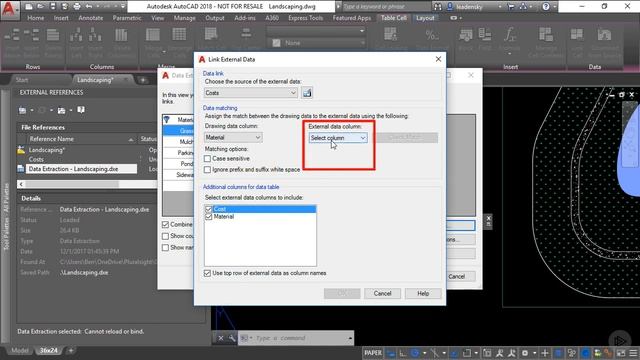
Task: Switch to the Home ribbon tab
Action: click(36, 18)
